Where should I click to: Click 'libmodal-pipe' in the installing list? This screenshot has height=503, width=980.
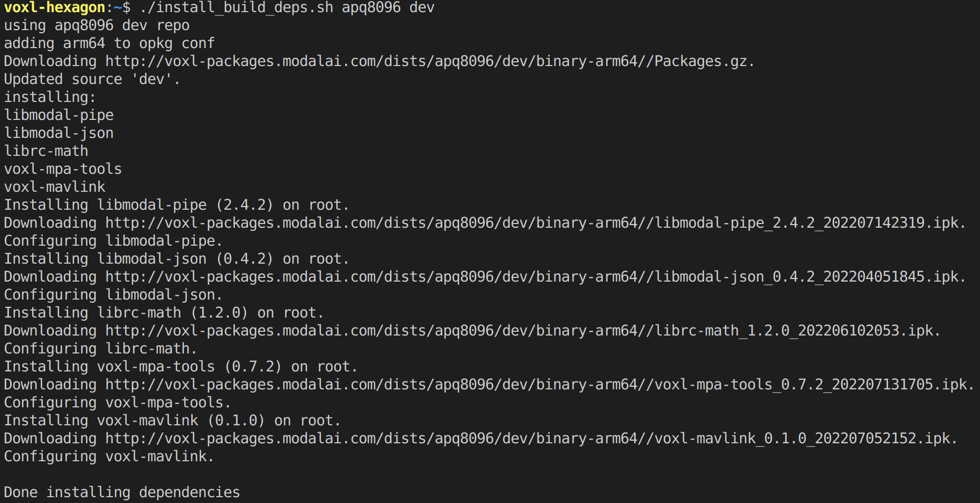59,115
